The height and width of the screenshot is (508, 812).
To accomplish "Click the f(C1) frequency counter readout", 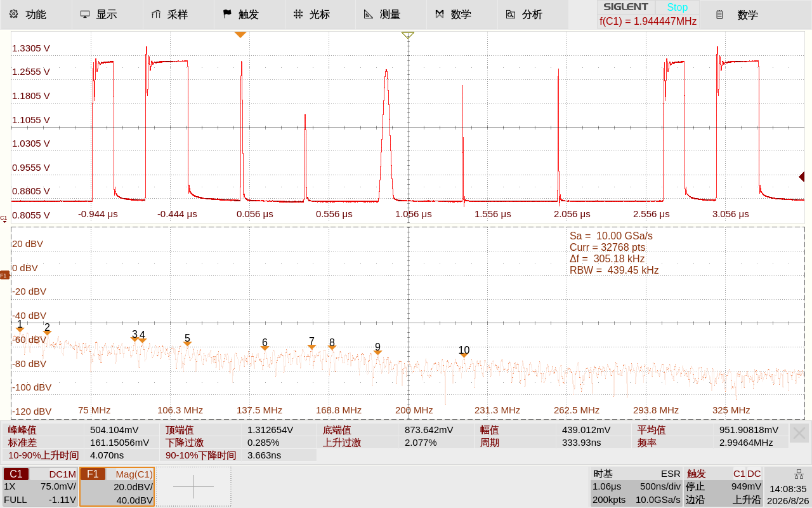I will 648,21.
